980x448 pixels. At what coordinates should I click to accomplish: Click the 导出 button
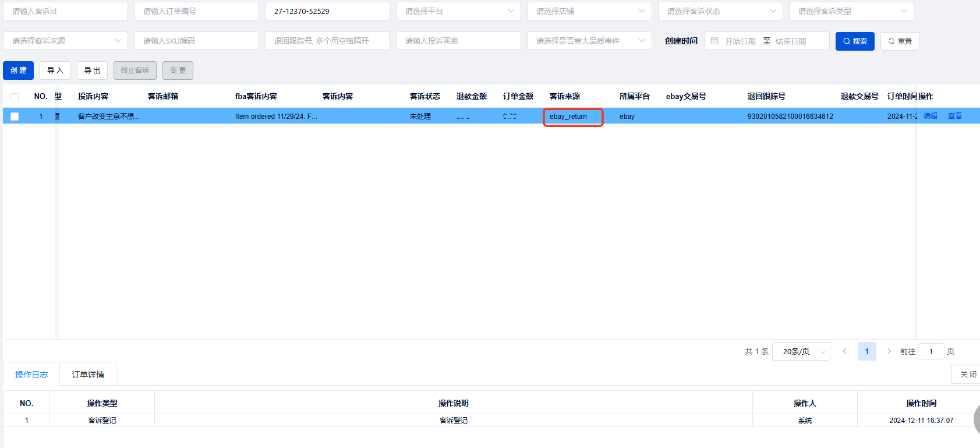click(92, 70)
